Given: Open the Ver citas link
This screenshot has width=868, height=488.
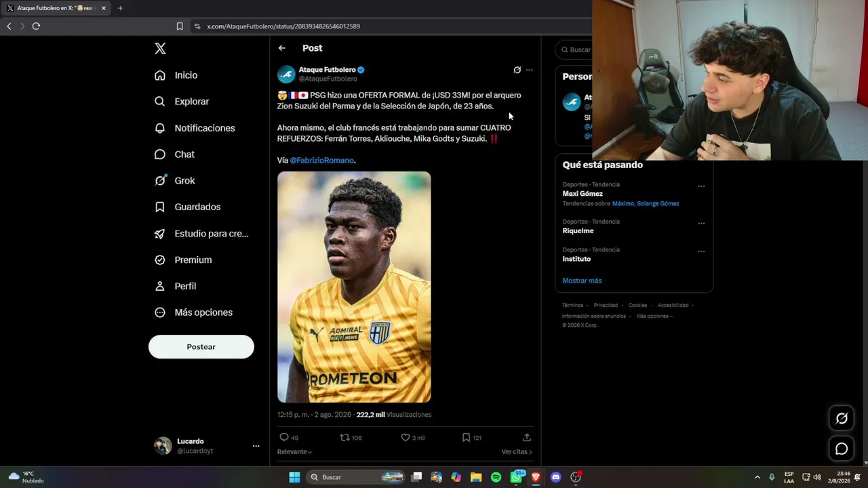Looking at the screenshot, I should pyautogui.click(x=517, y=452).
